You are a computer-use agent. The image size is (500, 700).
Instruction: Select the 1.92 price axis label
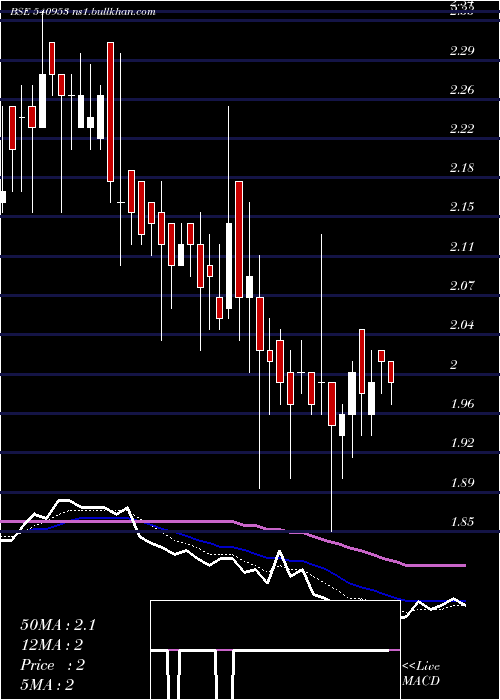point(462,443)
